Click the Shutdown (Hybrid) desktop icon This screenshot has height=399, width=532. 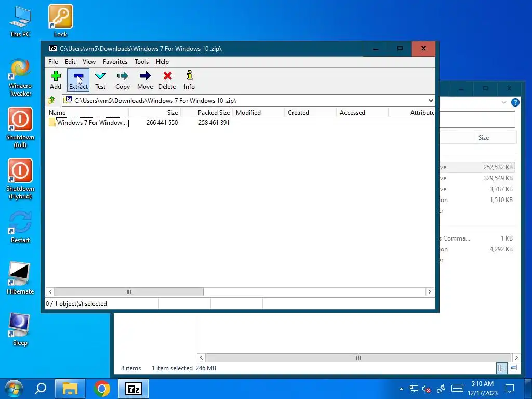tap(20, 179)
